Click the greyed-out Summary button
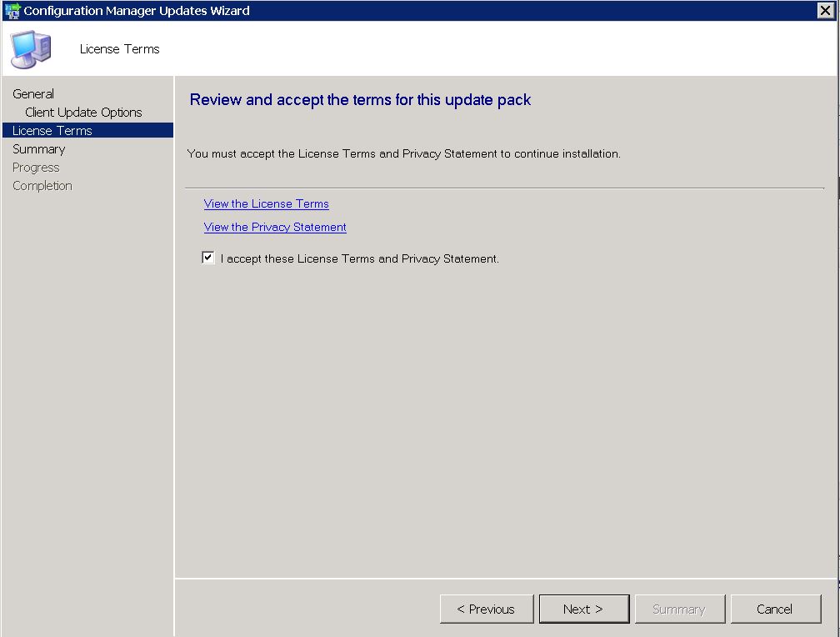This screenshot has width=840, height=637. (679, 609)
